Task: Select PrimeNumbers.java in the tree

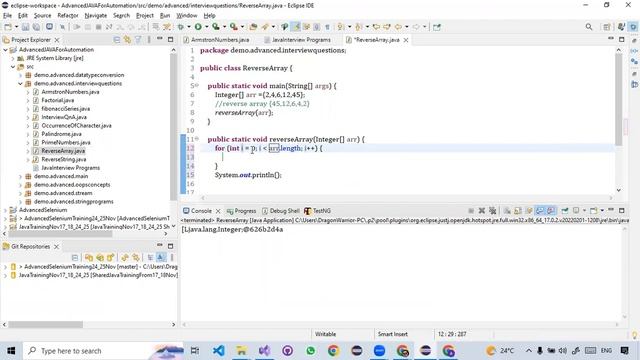Action: (66, 142)
